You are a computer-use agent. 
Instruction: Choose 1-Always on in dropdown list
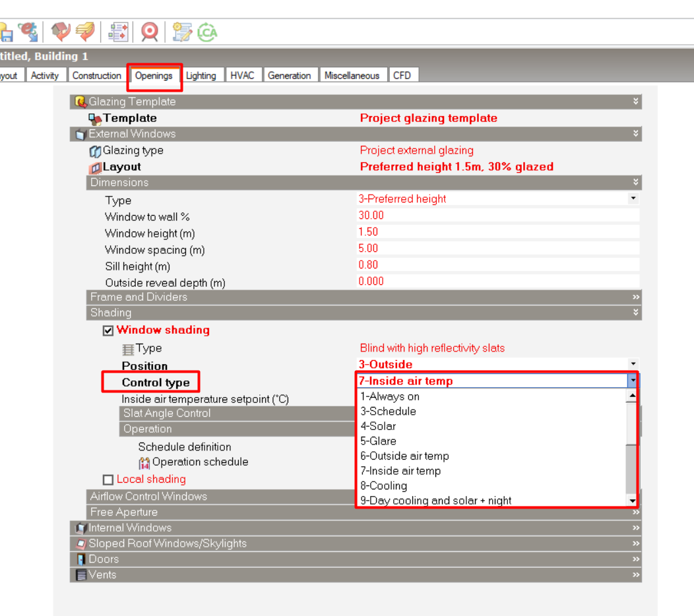491,396
